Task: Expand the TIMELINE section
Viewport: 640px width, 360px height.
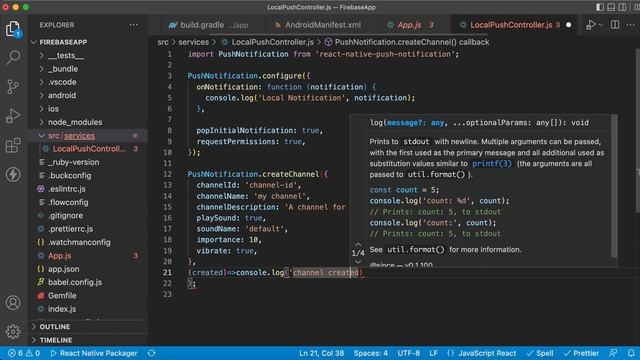Action: [56, 340]
